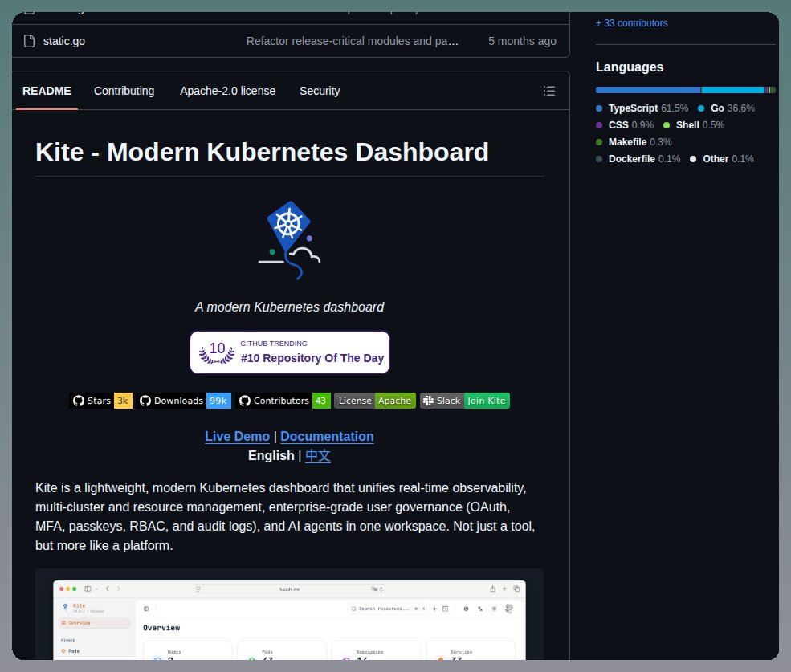Click the Kite logo image

[290, 240]
